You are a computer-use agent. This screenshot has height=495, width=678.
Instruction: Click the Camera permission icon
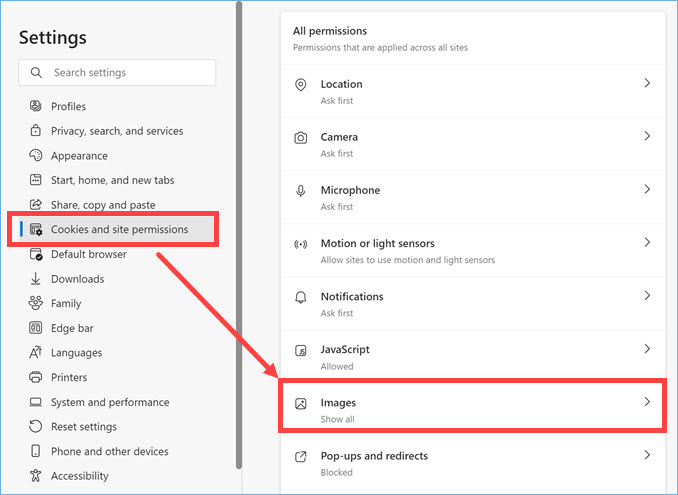pyautogui.click(x=300, y=138)
